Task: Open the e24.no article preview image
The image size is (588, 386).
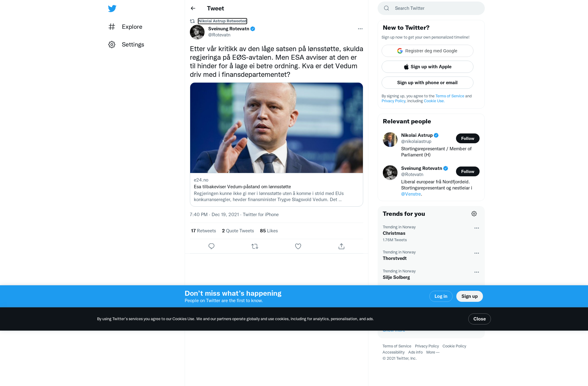Action: click(x=277, y=128)
